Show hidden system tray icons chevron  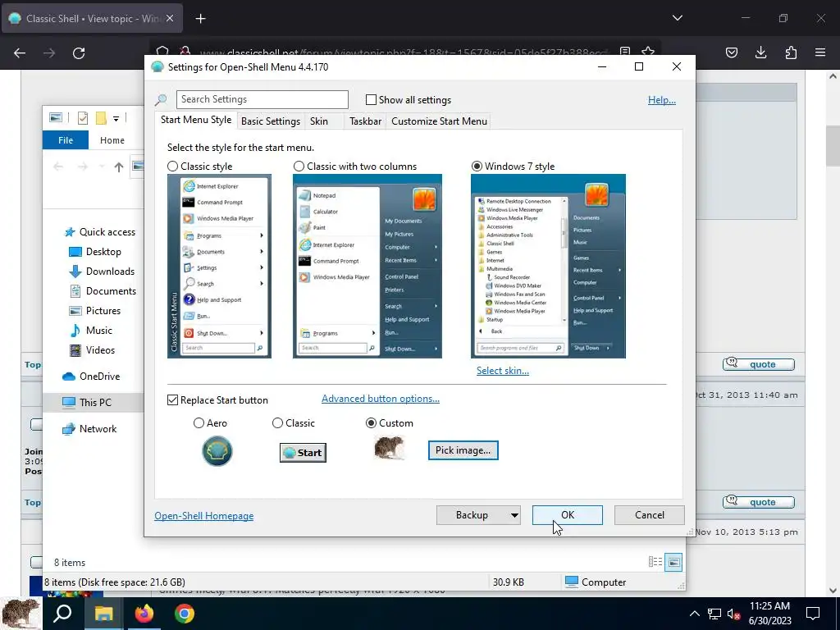click(x=694, y=614)
